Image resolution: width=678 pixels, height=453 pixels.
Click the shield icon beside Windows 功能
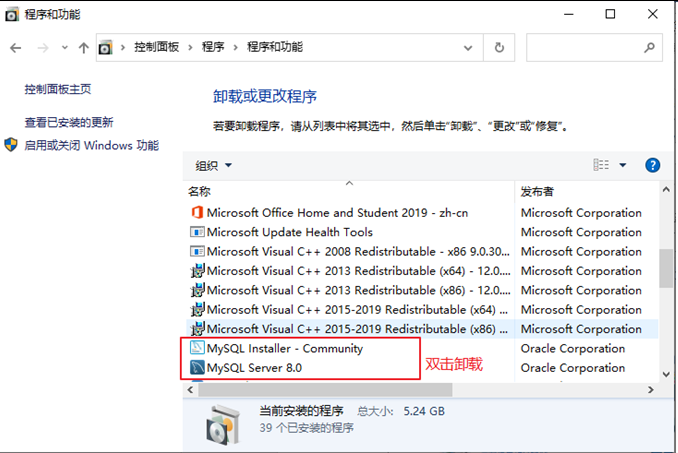pos(11,145)
